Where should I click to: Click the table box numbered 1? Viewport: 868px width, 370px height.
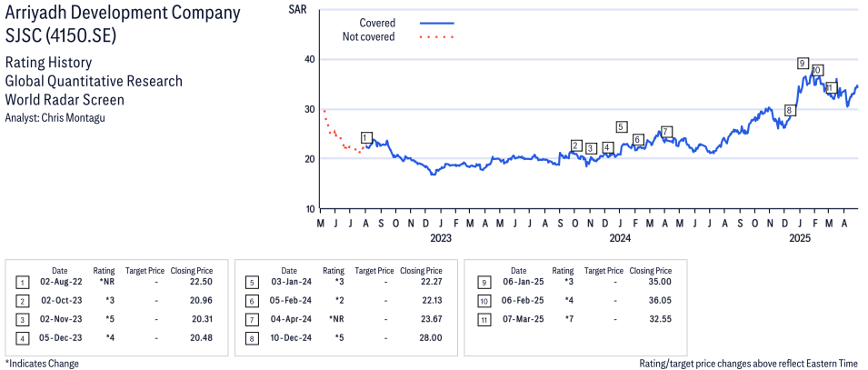[x=22, y=284]
